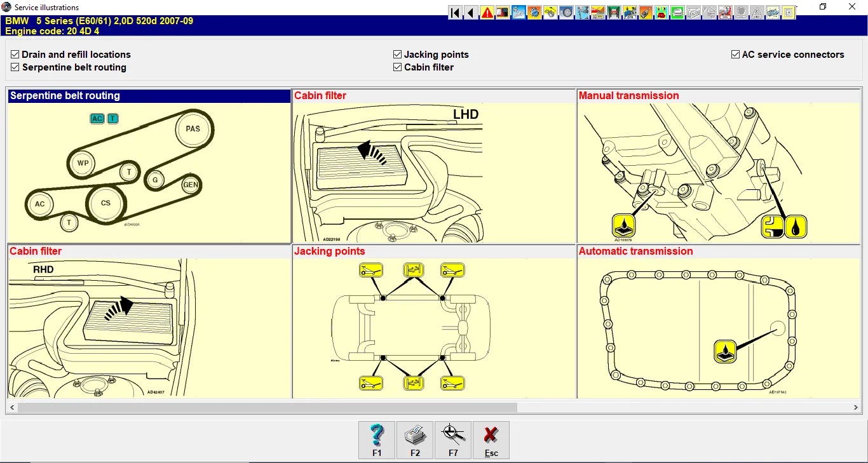Select the bright green car icon
The width and height of the screenshot is (868, 463).
[x=677, y=12]
